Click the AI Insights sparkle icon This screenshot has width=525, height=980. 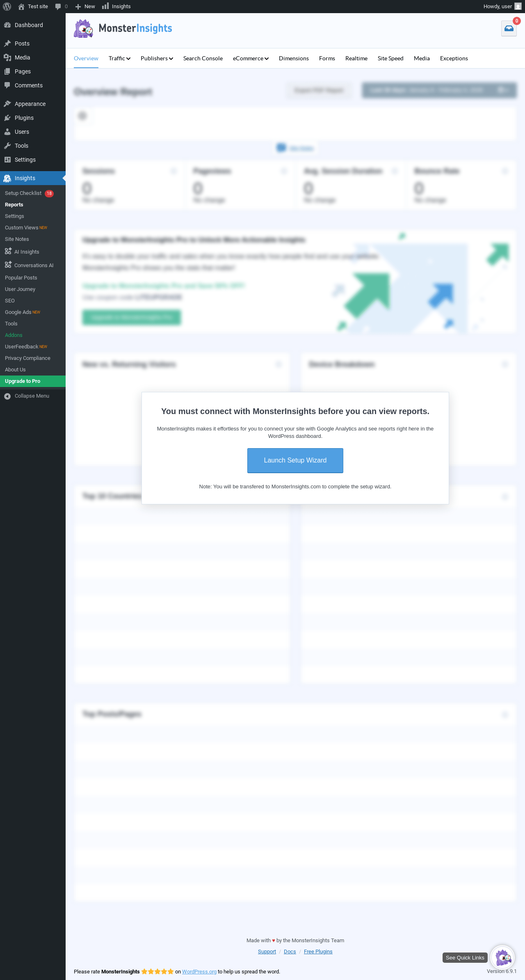pyautogui.click(x=8, y=251)
